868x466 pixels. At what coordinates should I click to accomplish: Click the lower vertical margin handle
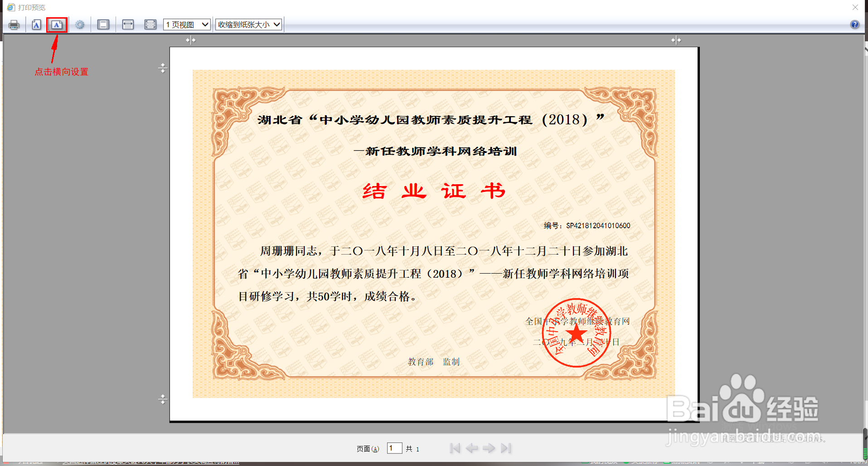163,399
